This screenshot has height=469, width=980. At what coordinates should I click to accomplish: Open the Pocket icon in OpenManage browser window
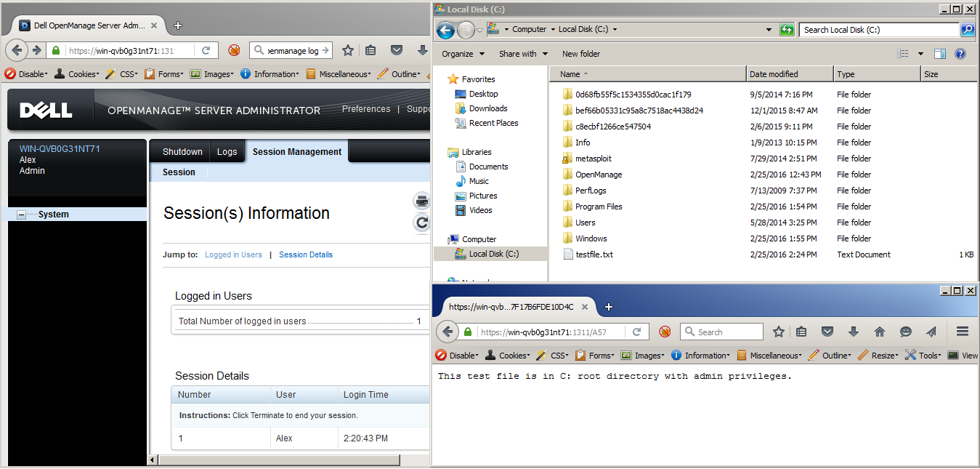pyautogui.click(x=397, y=51)
